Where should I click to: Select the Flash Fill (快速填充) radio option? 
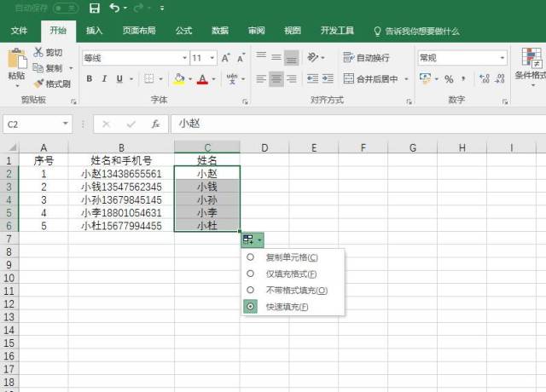tap(250, 307)
